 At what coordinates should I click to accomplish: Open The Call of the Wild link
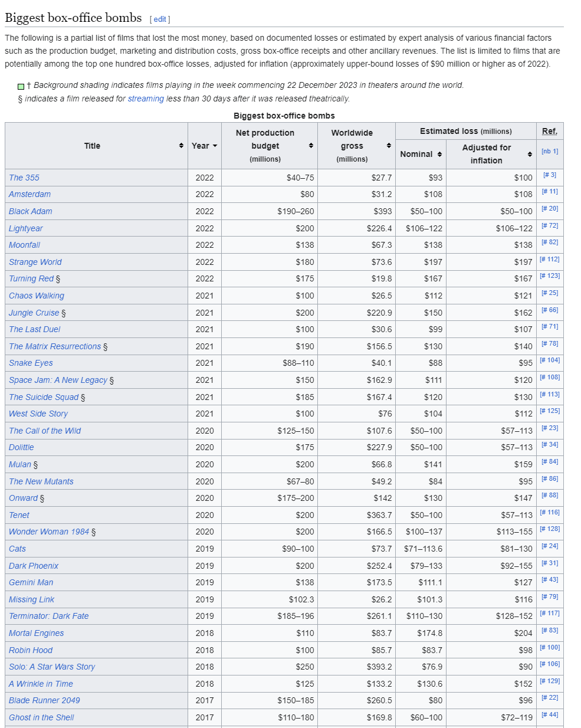click(x=45, y=431)
